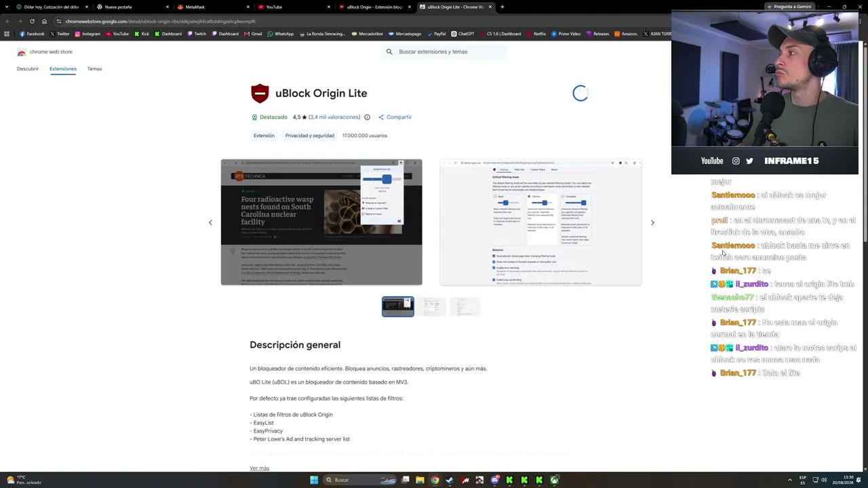This screenshot has height=488, width=868.
Task: Click the Compartir share link
Action: [395, 117]
